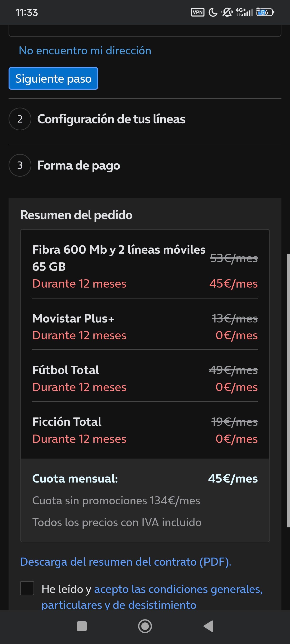Tap the 4G+ signal strength icon
This screenshot has height=644, width=290.
point(244,12)
